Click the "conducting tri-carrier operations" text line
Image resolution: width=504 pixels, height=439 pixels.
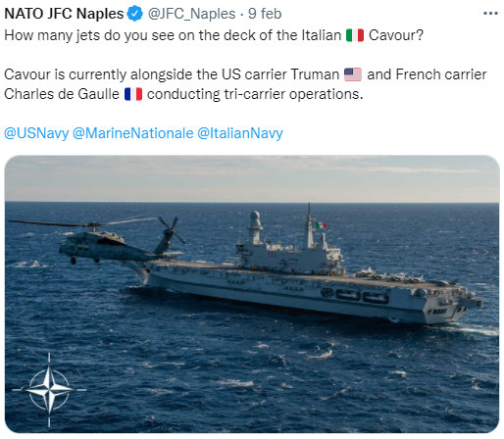point(255,94)
